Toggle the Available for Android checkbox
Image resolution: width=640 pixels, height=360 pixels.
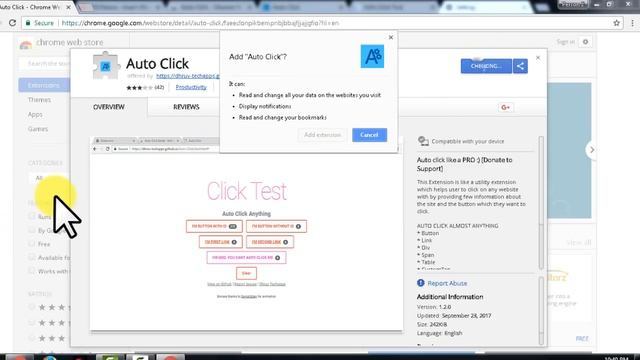coord(32,257)
